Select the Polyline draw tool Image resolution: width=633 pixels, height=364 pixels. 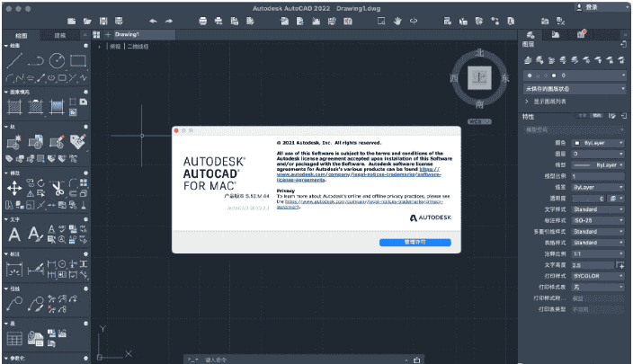[36, 61]
